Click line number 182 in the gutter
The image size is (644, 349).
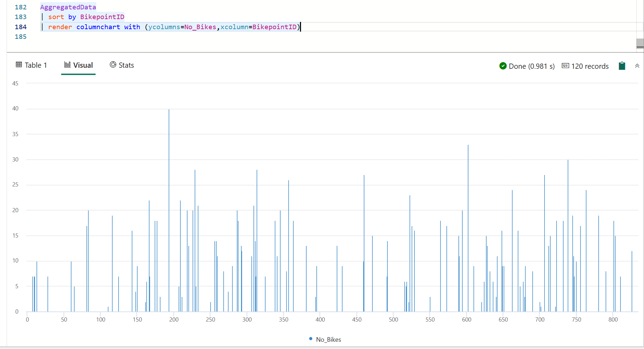tap(20, 7)
